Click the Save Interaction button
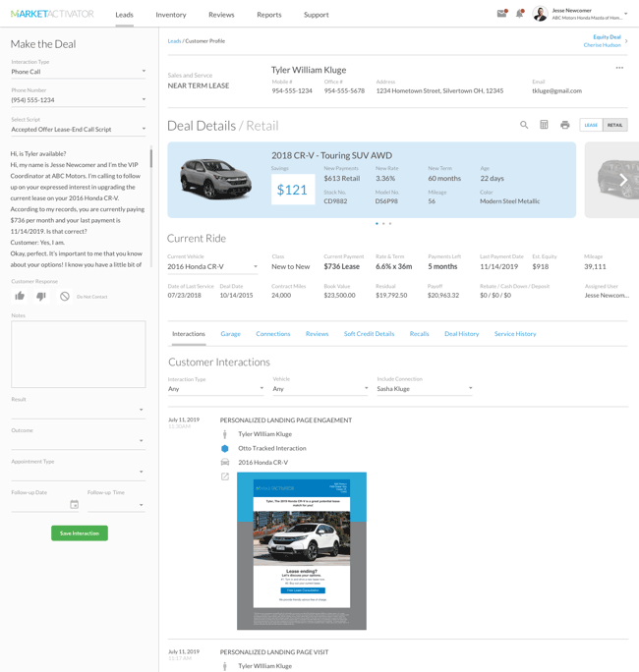The image size is (639, 672). coord(80,532)
